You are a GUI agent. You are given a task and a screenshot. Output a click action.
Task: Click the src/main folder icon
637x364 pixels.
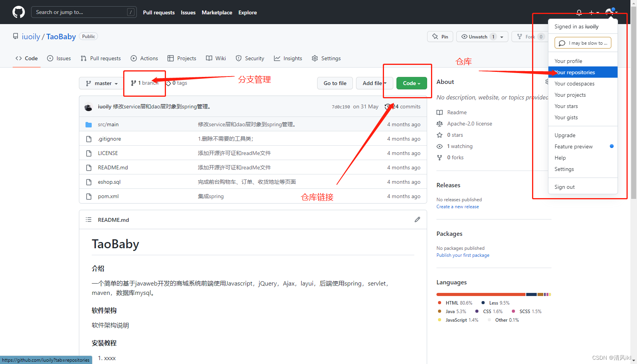point(89,124)
